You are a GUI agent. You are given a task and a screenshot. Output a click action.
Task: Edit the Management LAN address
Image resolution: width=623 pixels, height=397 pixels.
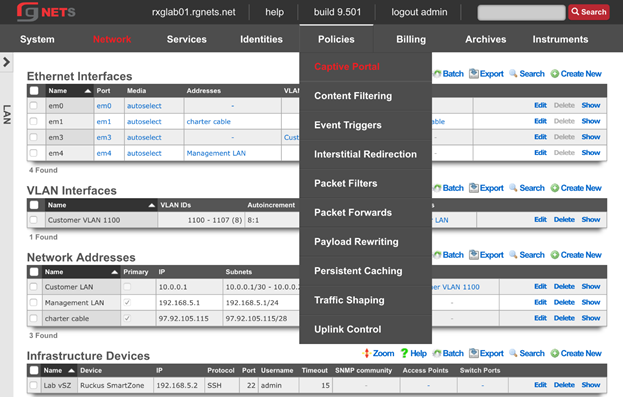[x=540, y=302]
